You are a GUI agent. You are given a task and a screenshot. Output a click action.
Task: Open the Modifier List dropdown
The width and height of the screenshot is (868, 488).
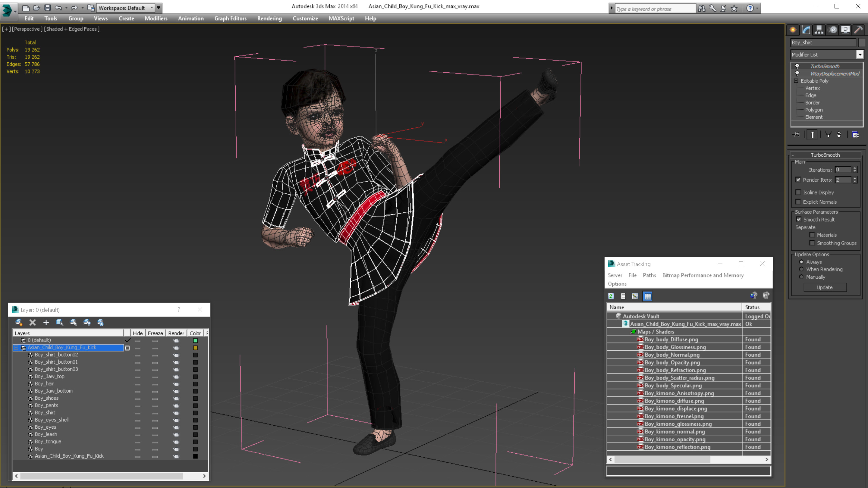860,55
